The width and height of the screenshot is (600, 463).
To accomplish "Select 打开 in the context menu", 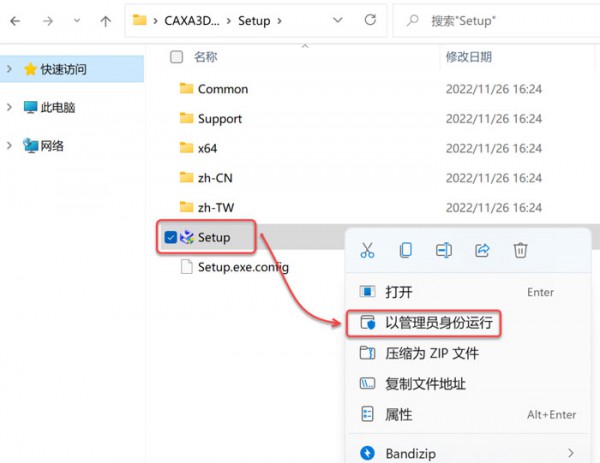I will pos(468,292).
